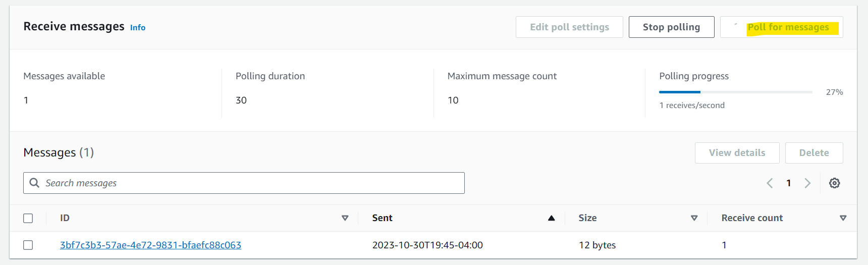Viewport: 868px width, 265px height.
Task: Open the message ID 3bf7c3b3 link
Action: [x=150, y=245]
